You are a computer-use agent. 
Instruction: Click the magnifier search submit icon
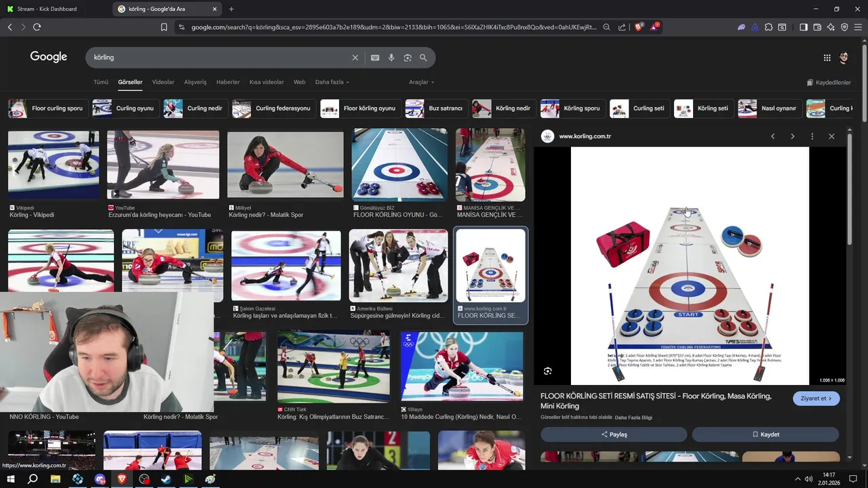(x=423, y=58)
